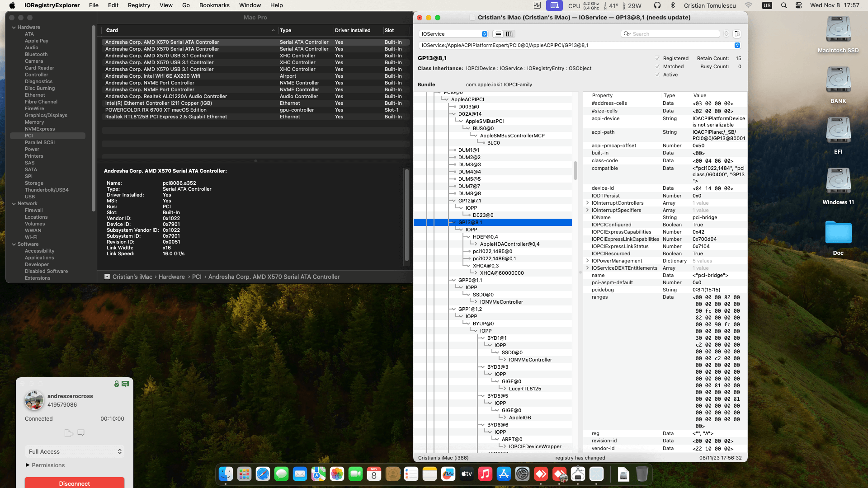Open FaceTime from the Dock
The image size is (868, 488).
(x=355, y=474)
